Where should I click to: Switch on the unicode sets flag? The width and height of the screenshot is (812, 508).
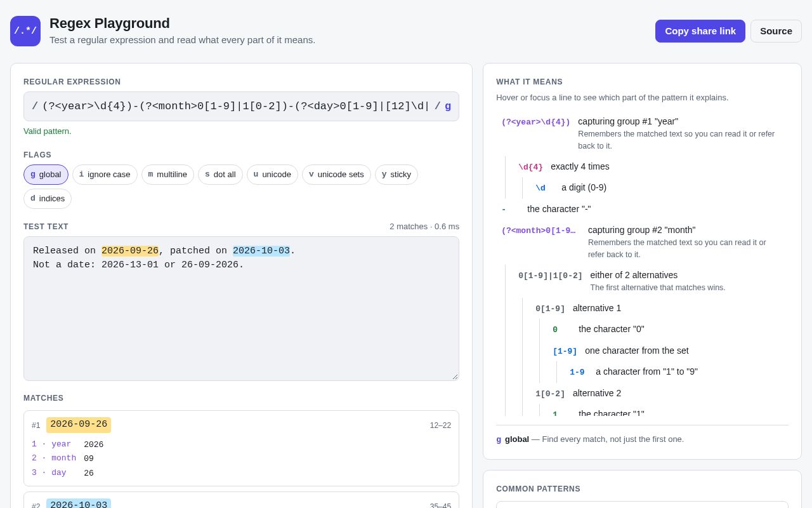click(336, 175)
